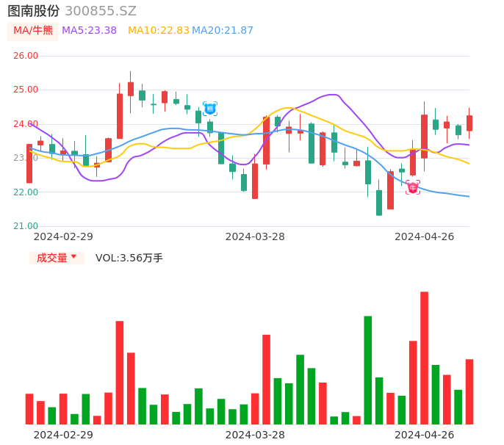This screenshot has width=504, height=445.
Task: Select the 成交量 volume tab label
Action: click(51, 258)
